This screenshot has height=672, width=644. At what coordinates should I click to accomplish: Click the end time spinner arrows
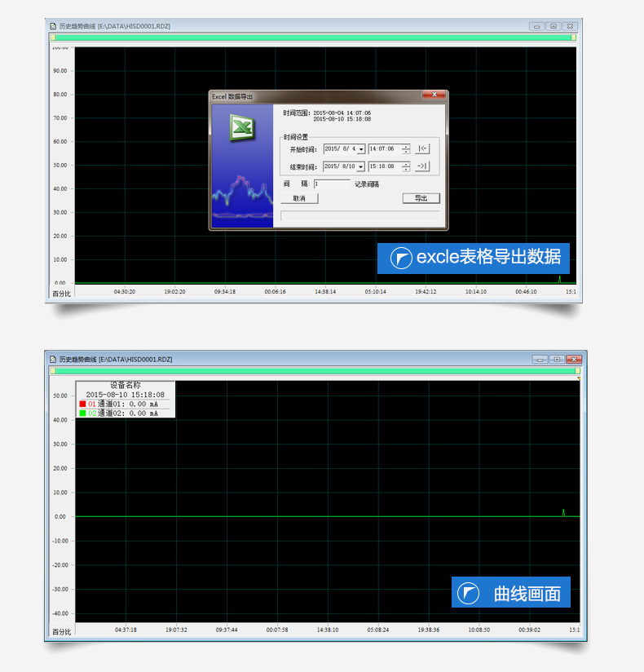(x=406, y=166)
